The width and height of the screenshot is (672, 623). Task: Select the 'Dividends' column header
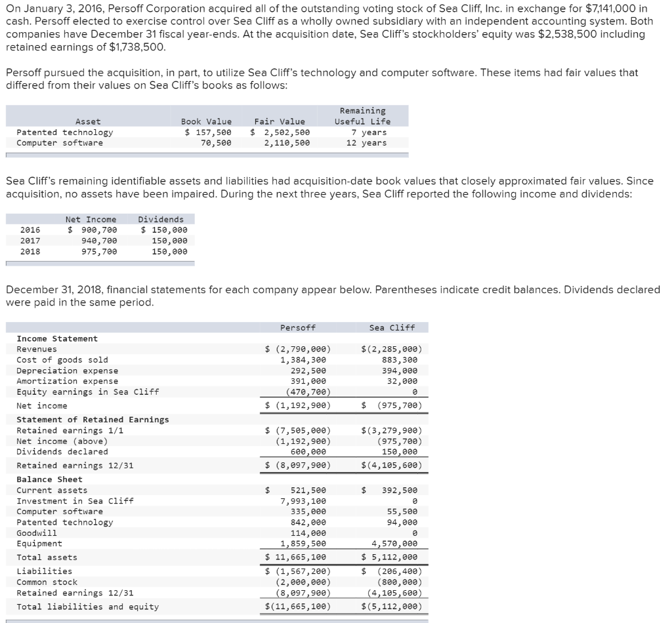161,219
